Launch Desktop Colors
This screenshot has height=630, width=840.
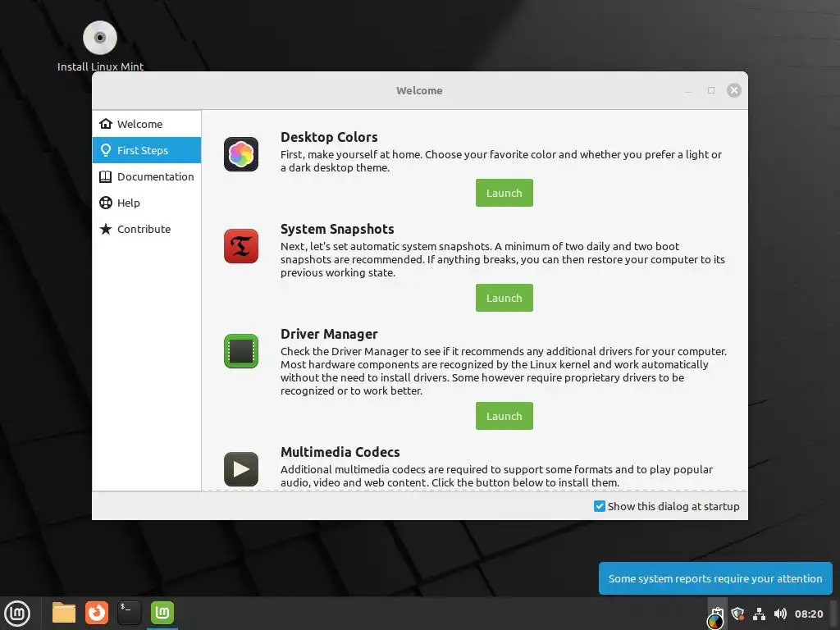(504, 193)
